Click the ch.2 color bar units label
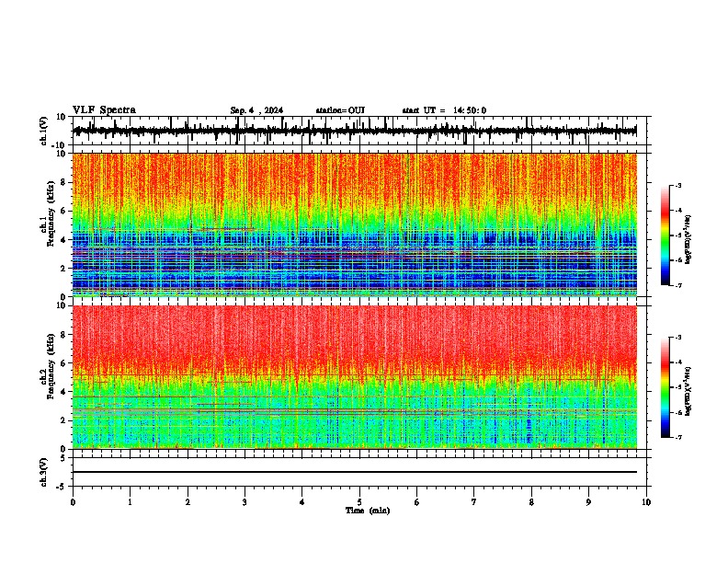Screen dimensions: 728x563 [x=688, y=391]
